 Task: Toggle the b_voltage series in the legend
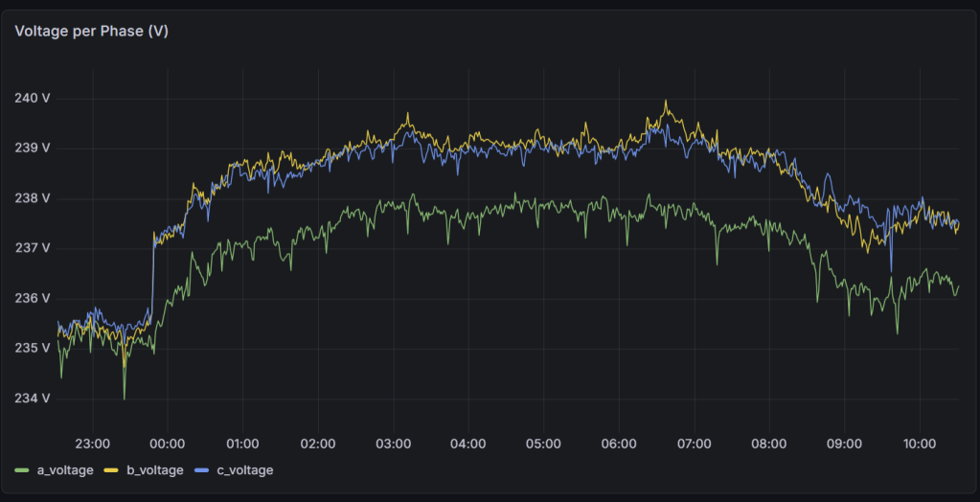tap(156, 470)
